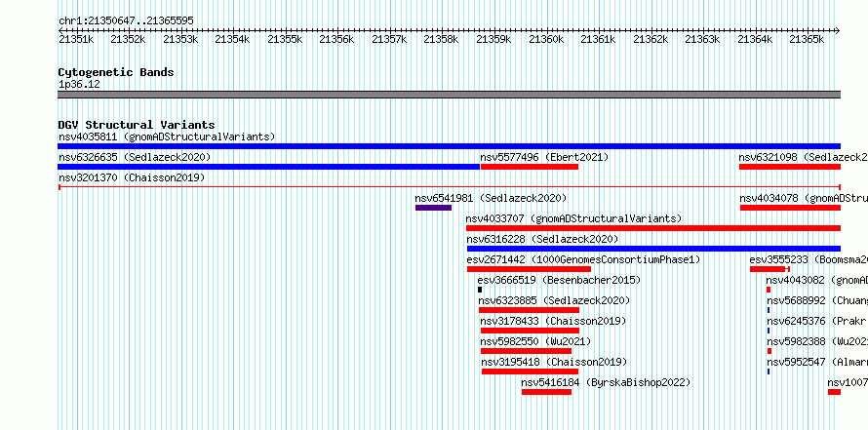868x430 pixels.
Task: Select the gray 1p36.12 cytogenetic band bar
Action: coord(449,95)
